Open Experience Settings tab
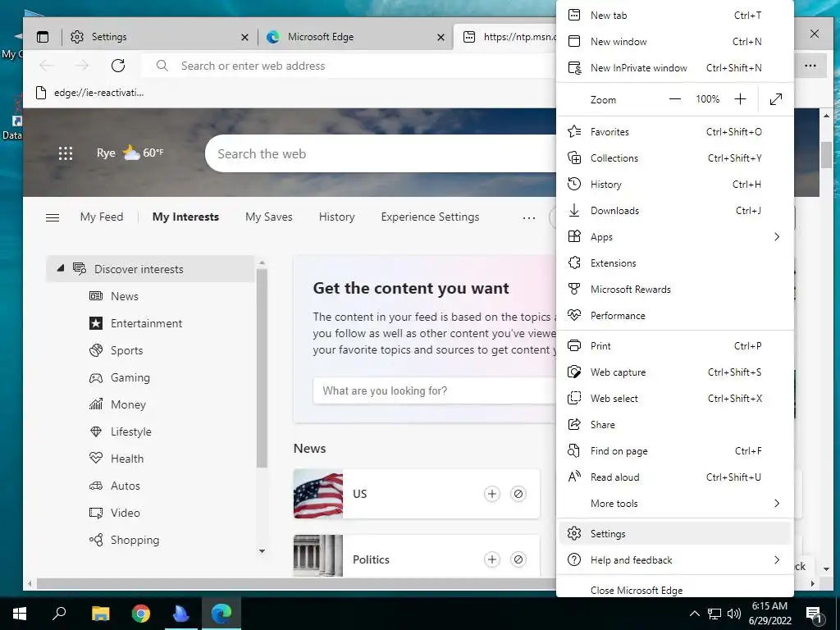The image size is (840, 630). pyautogui.click(x=430, y=217)
